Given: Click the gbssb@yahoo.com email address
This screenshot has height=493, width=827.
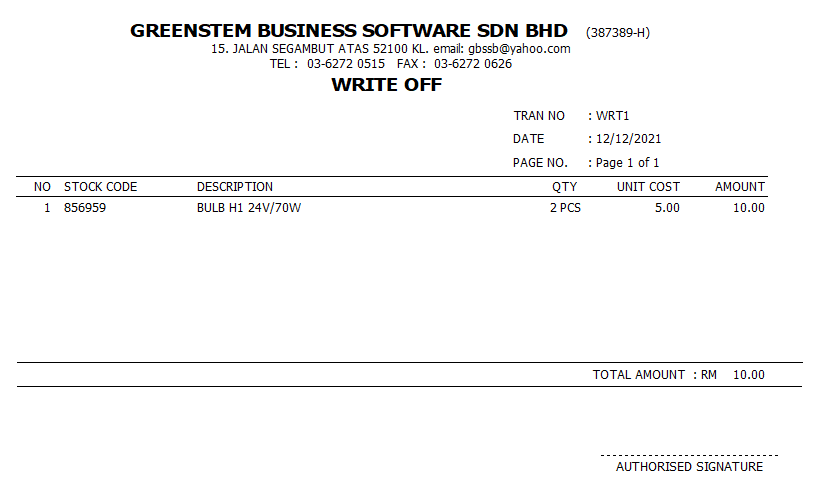Looking at the screenshot, I should [x=519, y=49].
